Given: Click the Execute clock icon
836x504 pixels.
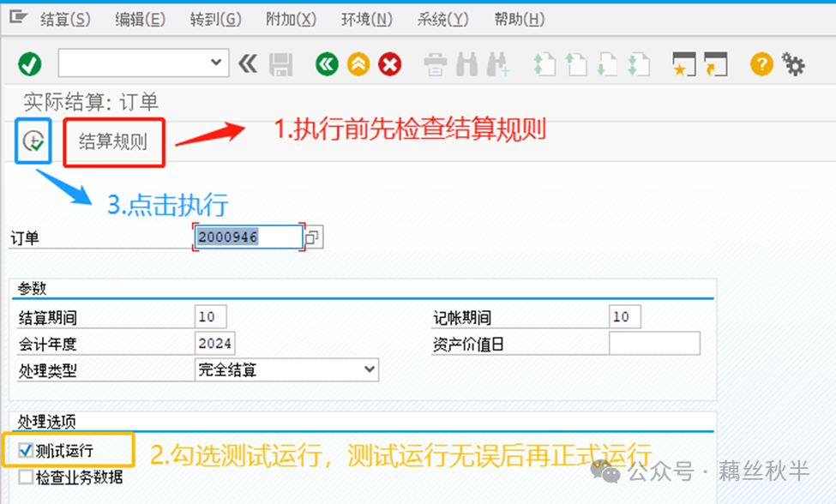Looking at the screenshot, I should tap(33, 141).
